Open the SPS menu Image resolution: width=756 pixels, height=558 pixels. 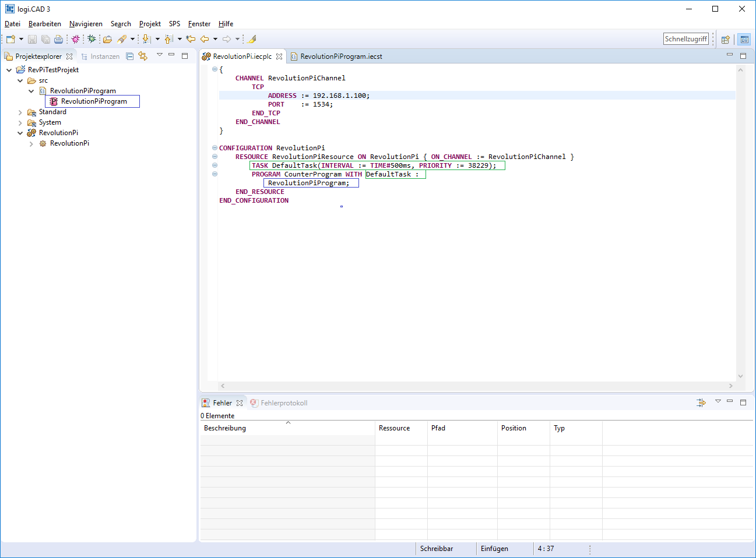(174, 24)
